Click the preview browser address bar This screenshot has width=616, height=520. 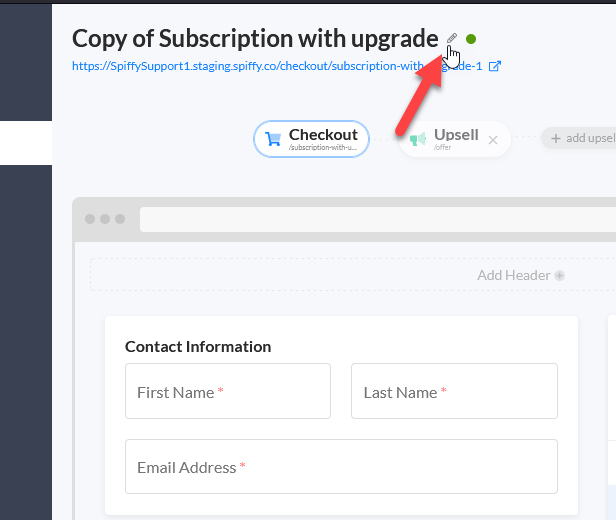[x=378, y=219]
